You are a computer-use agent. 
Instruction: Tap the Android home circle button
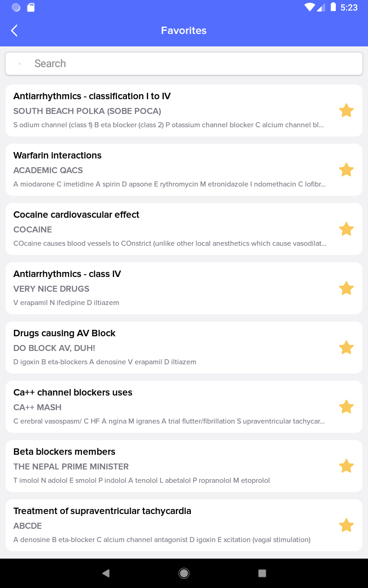pyautogui.click(x=184, y=573)
